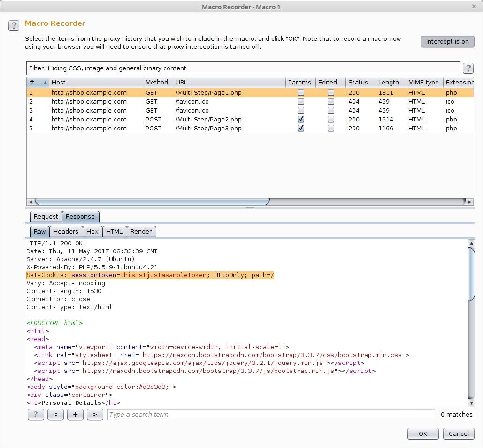The image size is (483, 448).
Task: Toggle Params checkbox for Page2.php row
Action: point(301,119)
